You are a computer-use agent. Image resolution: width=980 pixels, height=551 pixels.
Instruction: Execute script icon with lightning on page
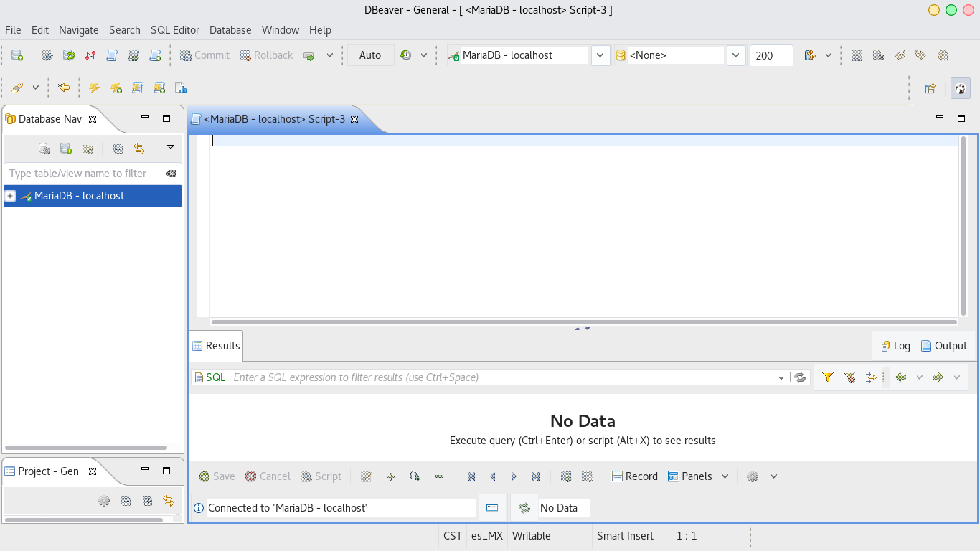point(138,88)
